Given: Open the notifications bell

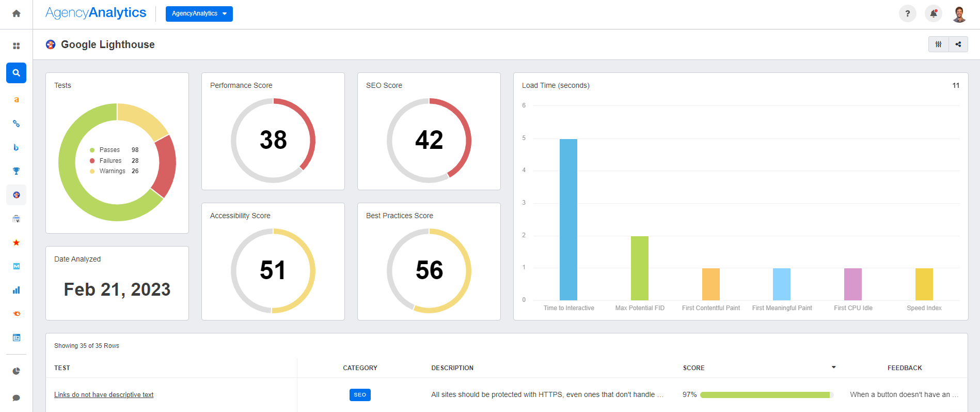Looking at the screenshot, I should click(934, 13).
